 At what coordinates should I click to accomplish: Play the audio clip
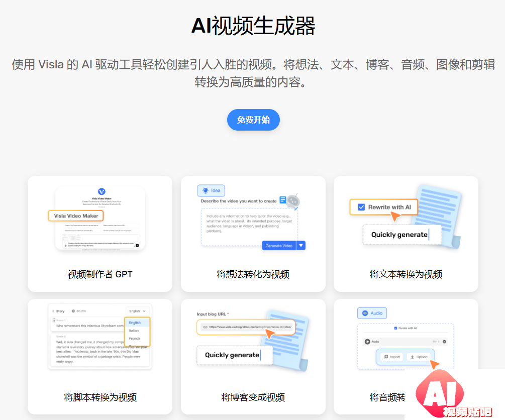point(367,342)
